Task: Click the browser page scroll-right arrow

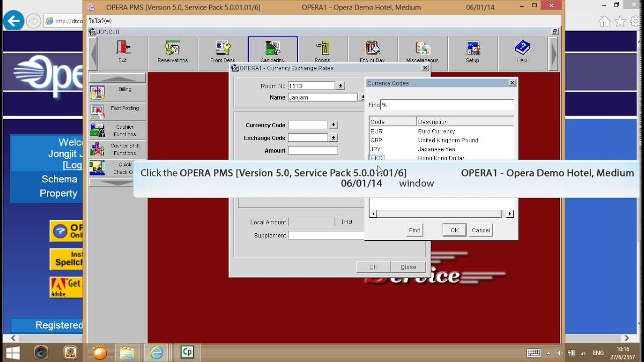Action: 627,338
